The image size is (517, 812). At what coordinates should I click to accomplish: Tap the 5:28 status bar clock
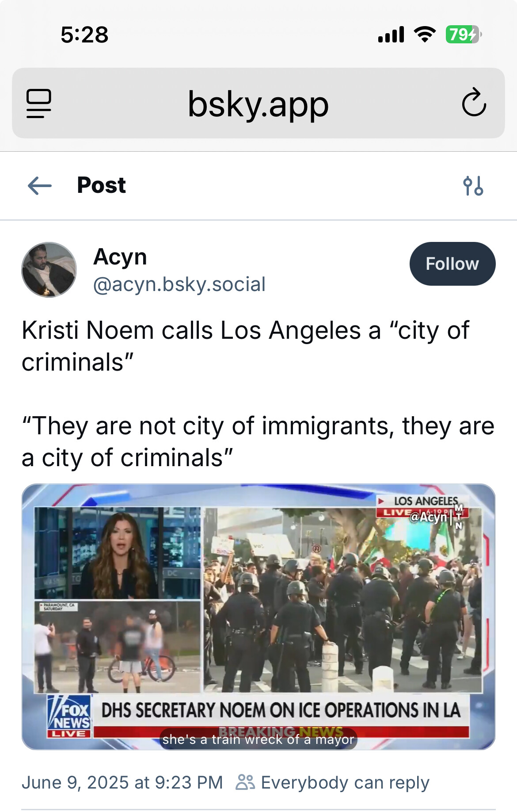click(x=84, y=34)
